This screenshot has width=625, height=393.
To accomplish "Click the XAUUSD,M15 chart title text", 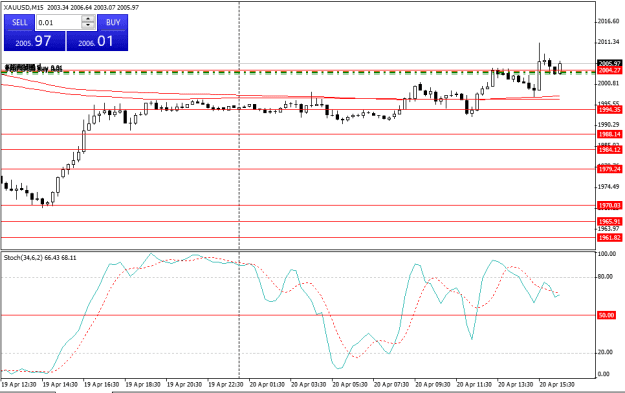I will tap(24, 7).
